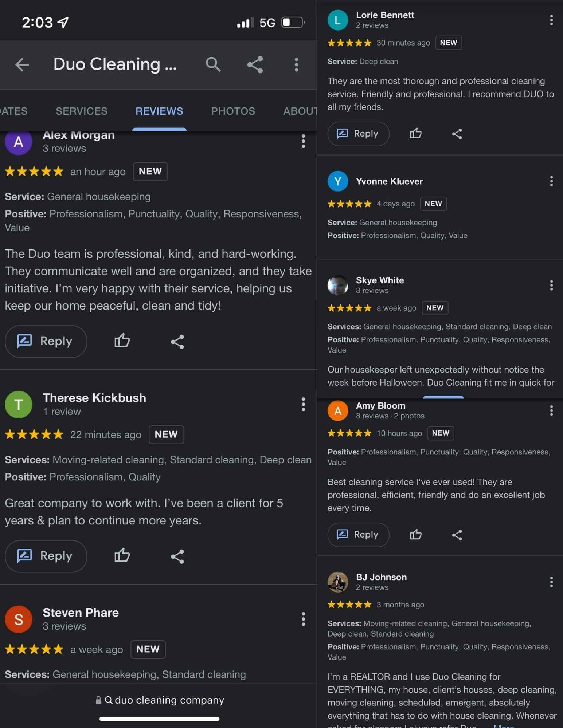Tap the thumbs-up icon on Therese Kickbush's review
Image resolution: width=563 pixels, height=728 pixels.
pyautogui.click(x=122, y=555)
